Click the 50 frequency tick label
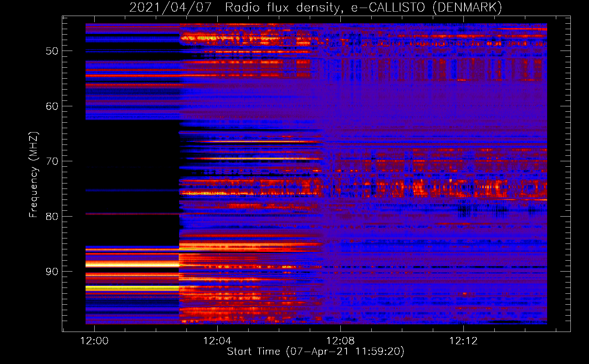Screen dimensions: 589x364 pos(52,51)
